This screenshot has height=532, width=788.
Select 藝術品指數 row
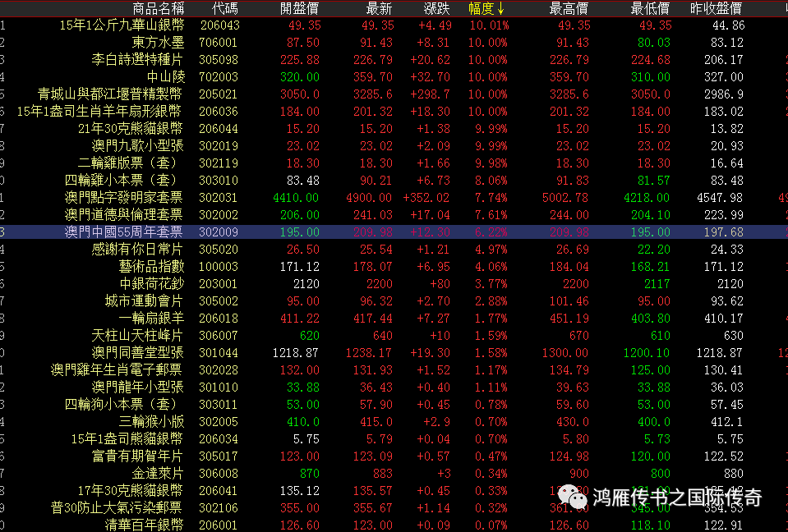point(394,267)
